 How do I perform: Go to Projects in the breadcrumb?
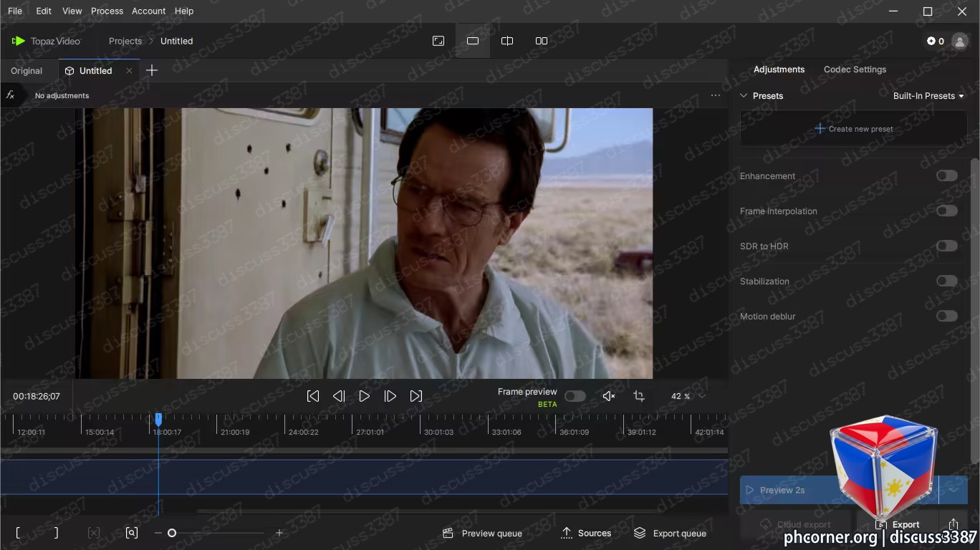(125, 41)
